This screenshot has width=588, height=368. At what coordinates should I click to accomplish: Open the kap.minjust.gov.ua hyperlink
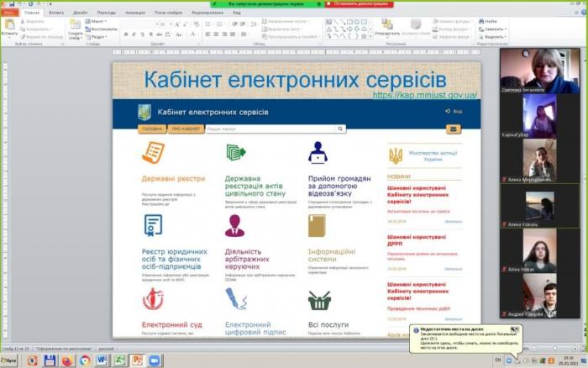(x=425, y=95)
